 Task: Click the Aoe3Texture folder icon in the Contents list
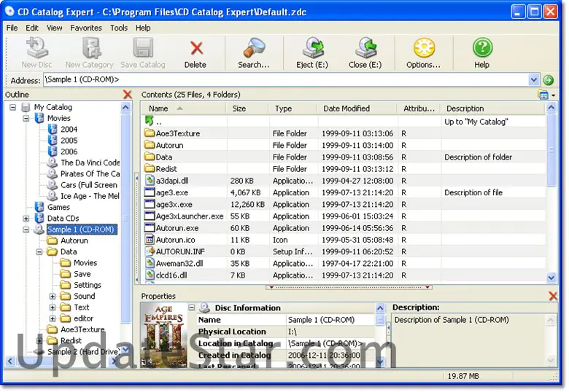coord(149,133)
